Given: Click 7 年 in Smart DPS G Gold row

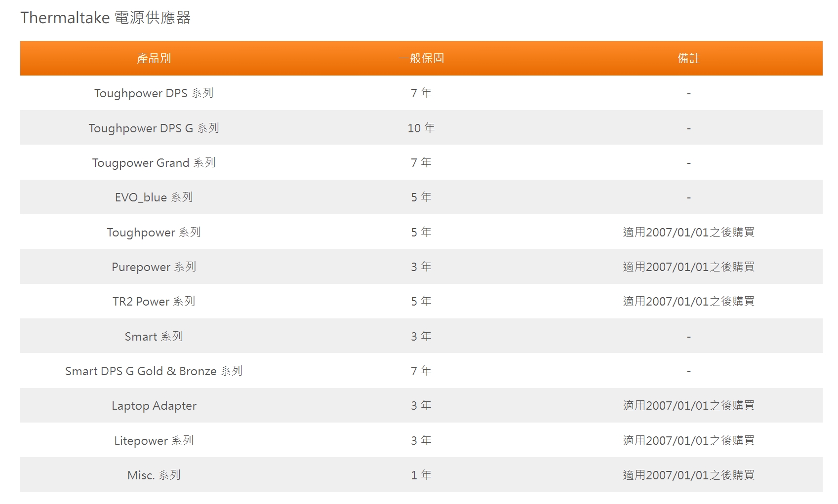Looking at the screenshot, I should 421,371.
